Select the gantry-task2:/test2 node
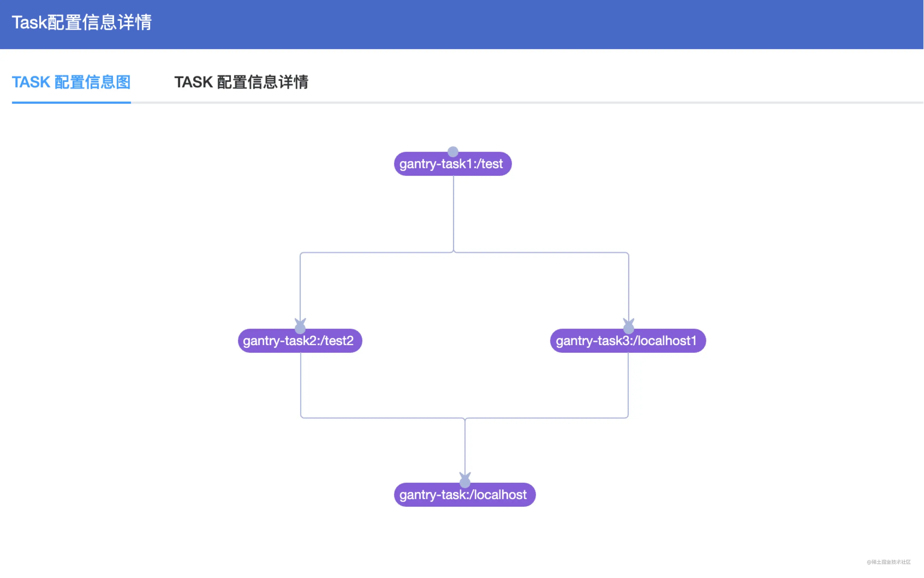This screenshot has width=924, height=578. [x=300, y=341]
